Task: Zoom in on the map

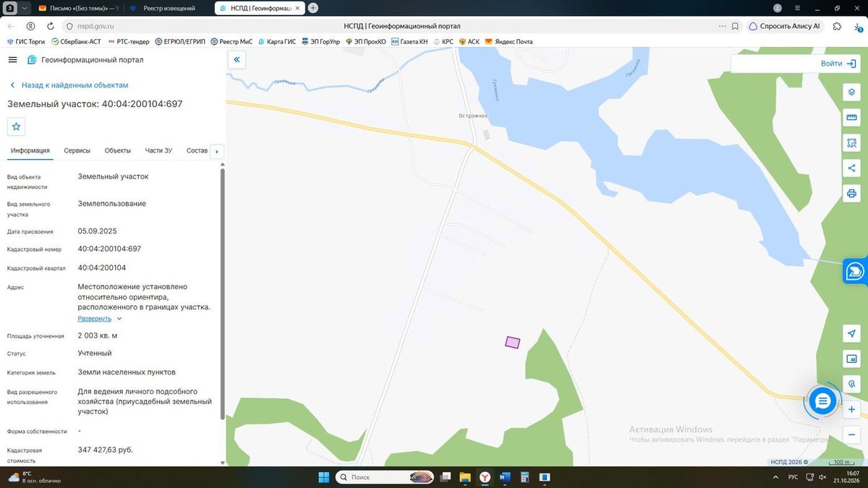Action: [x=851, y=410]
